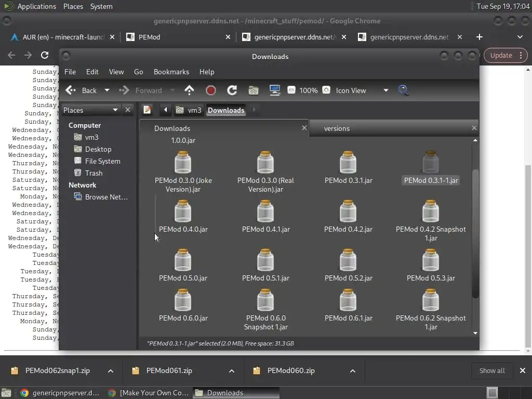Viewport: 532px width, 399px height.
Task: Open the Bookmarks menu
Action: [171, 72]
